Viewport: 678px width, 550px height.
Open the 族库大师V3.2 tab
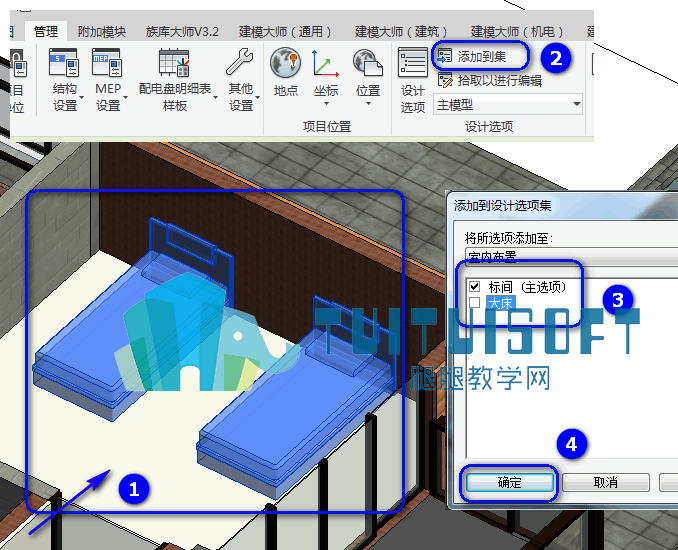(x=182, y=31)
